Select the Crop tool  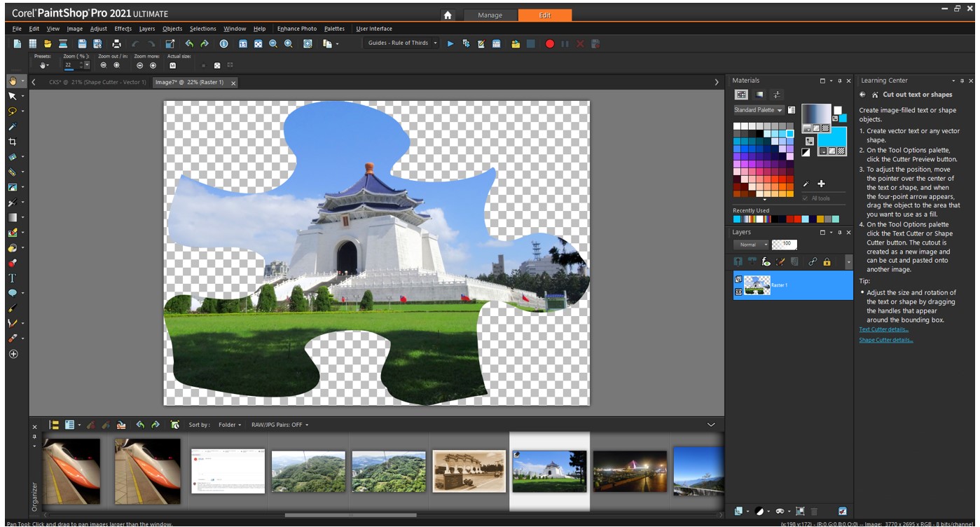tap(12, 142)
